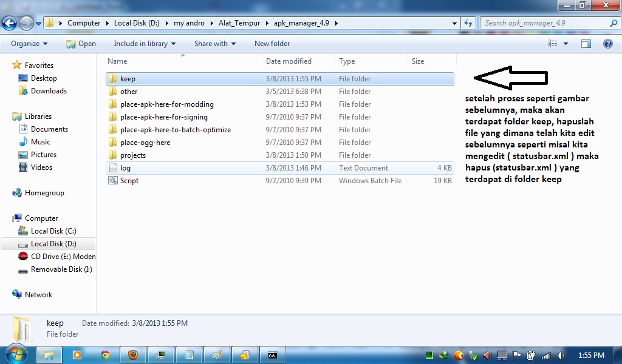
Task: Toggle the preview pane in Explorer
Action: click(586, 43)
